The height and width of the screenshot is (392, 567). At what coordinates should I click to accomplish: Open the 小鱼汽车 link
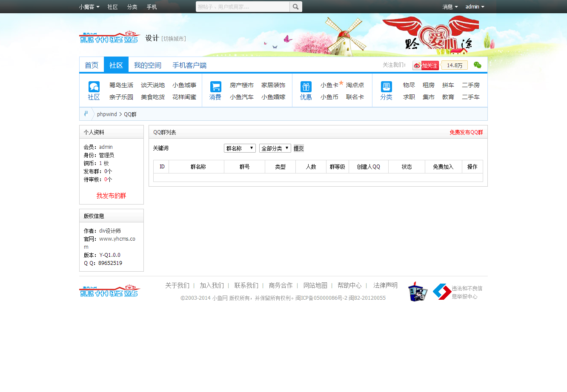pos(242,97)
